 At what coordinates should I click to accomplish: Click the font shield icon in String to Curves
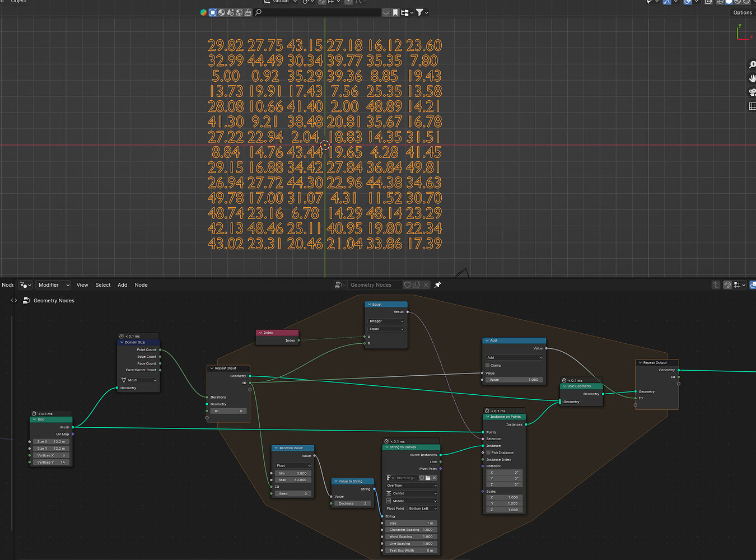(422, 478)
